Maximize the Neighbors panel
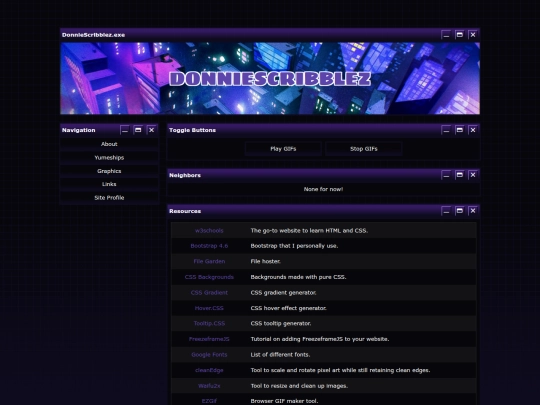Viewport: 540px width, 405px height. point(459,175)
